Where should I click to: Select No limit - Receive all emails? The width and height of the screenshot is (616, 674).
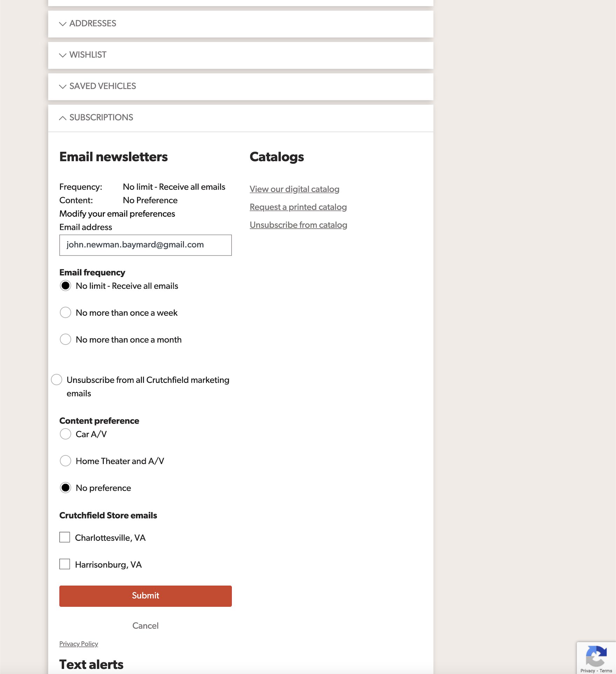[65, 286]
